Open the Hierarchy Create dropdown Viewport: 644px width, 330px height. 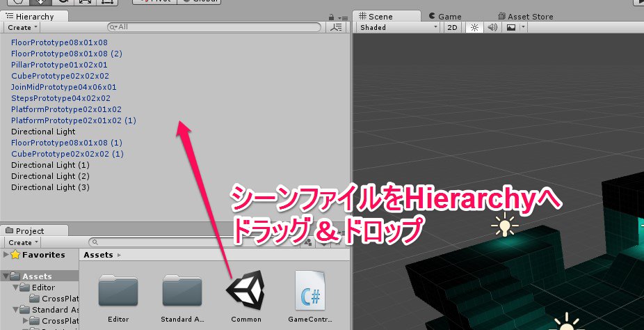22,28
